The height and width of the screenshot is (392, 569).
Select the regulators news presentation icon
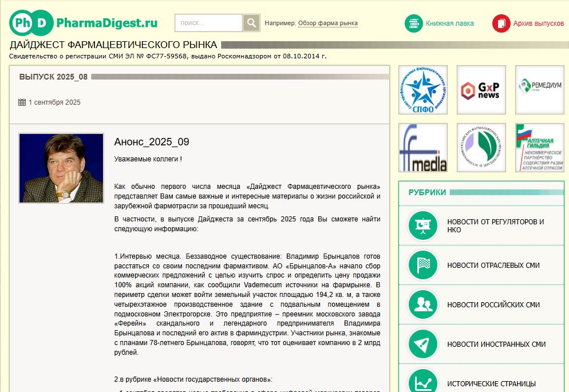tap(423, 226)
